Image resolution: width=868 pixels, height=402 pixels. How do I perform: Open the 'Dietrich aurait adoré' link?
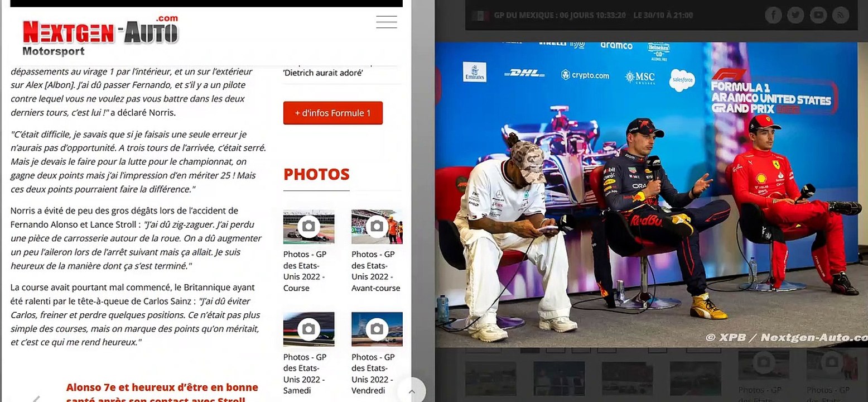point(323,73)
